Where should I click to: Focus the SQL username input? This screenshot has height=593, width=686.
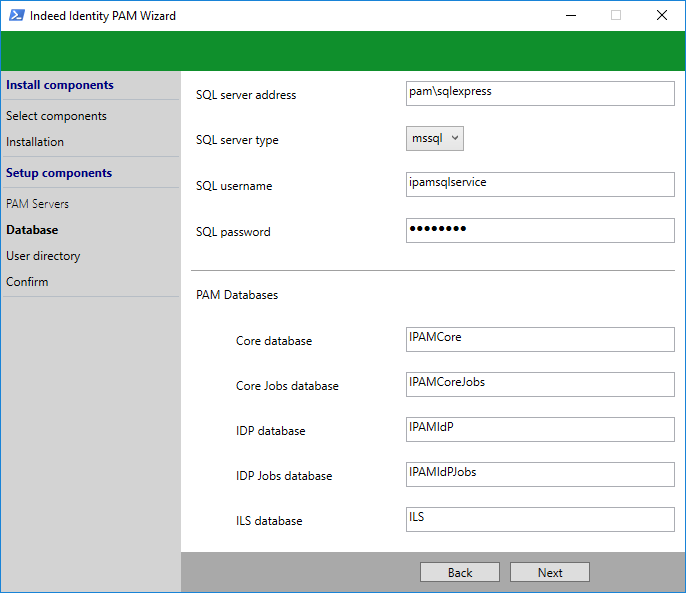[x=540, y=184]
